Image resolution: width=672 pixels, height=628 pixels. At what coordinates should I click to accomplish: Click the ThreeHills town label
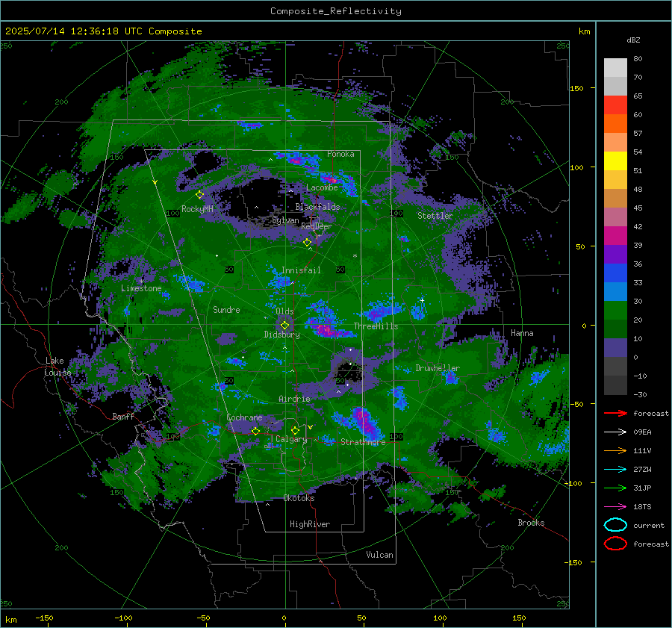point(376,326)
